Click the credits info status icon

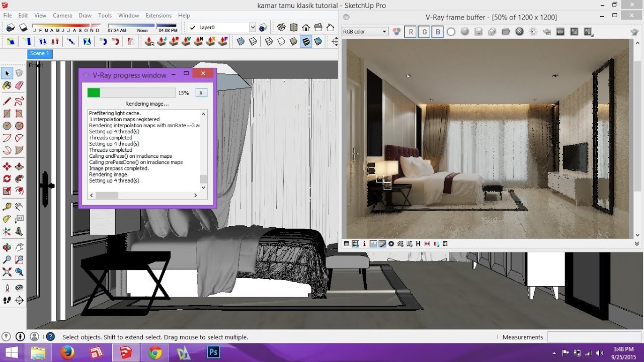pos(20,337)
